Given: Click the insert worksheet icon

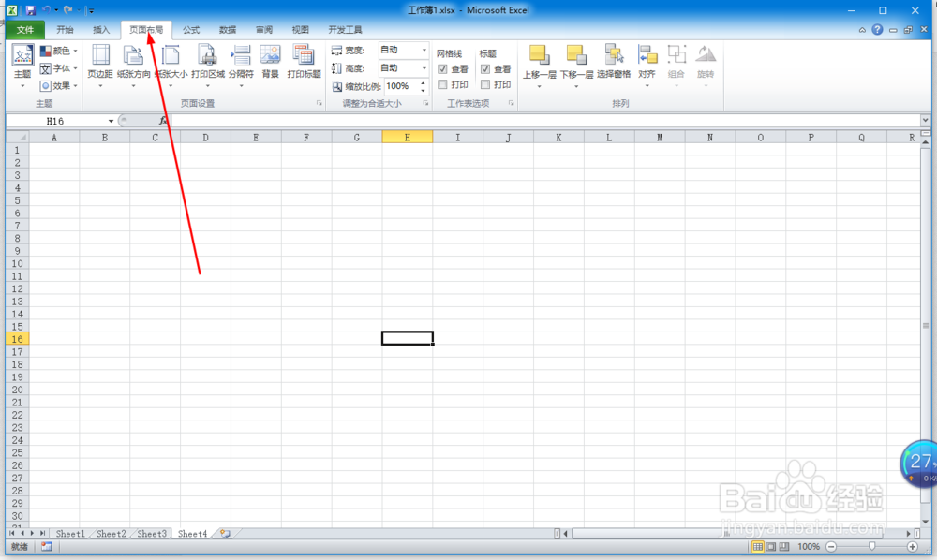Looking at the screenshot, I should [x=225, y=534].
